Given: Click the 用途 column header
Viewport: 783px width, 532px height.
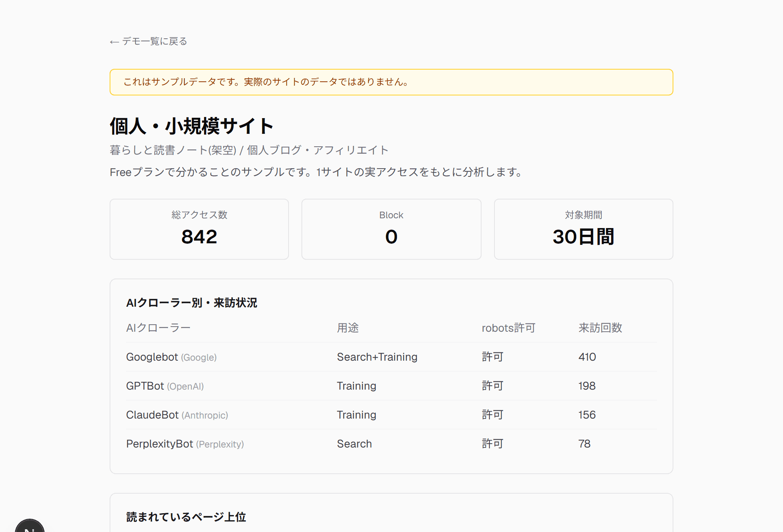Looking at the screenshot, I should pyautogui.click(x=348, y=328).
